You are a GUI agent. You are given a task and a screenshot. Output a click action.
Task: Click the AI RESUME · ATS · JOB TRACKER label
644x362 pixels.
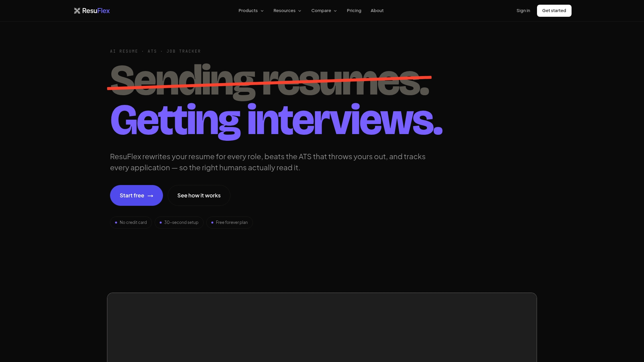pyautogui.click(x=155, y=51)
